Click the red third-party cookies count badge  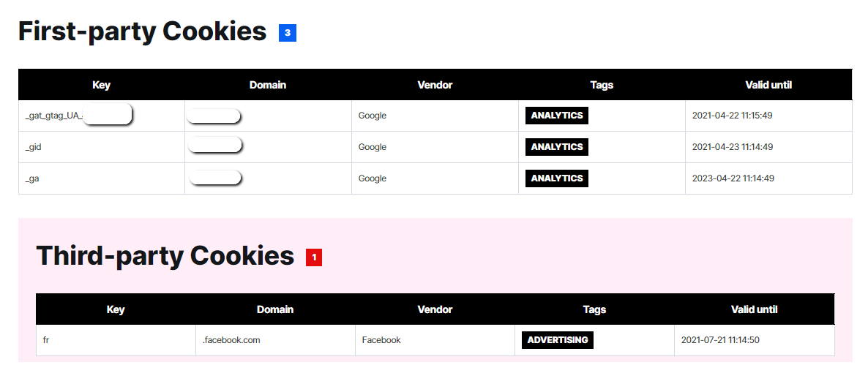click(314, 257)
